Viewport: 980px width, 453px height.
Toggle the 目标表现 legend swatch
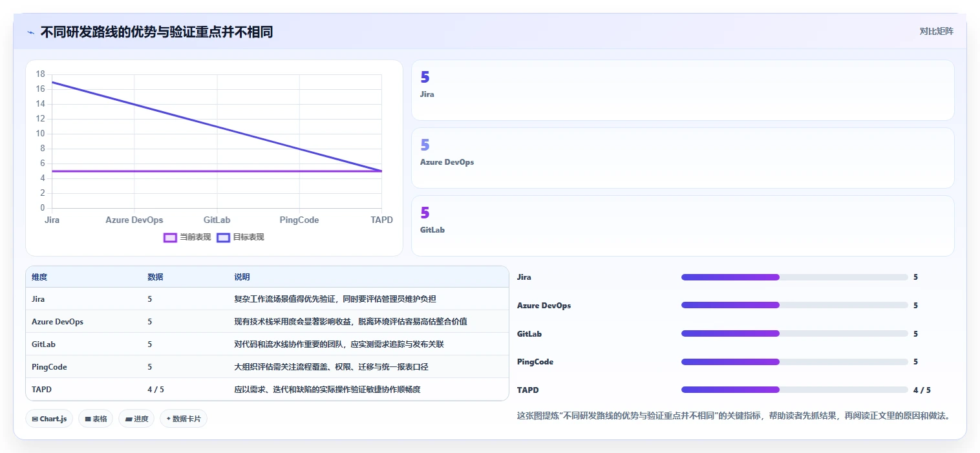[223, 237]
